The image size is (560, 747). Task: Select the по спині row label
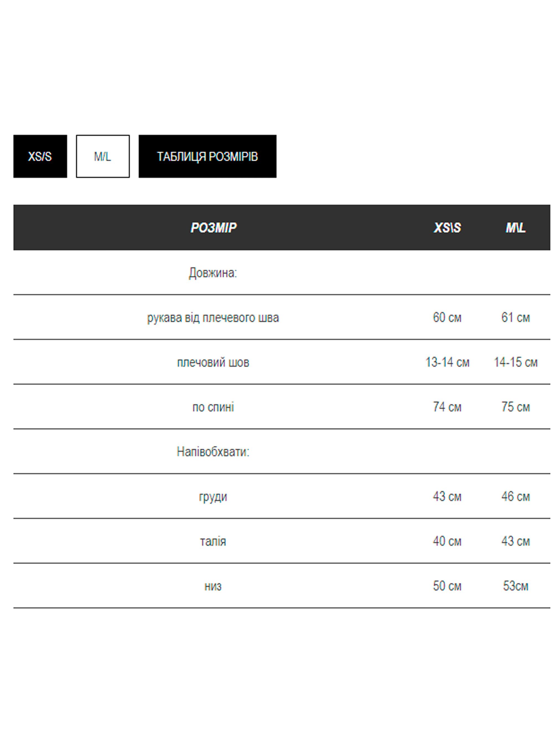click(x=213, y=407)
